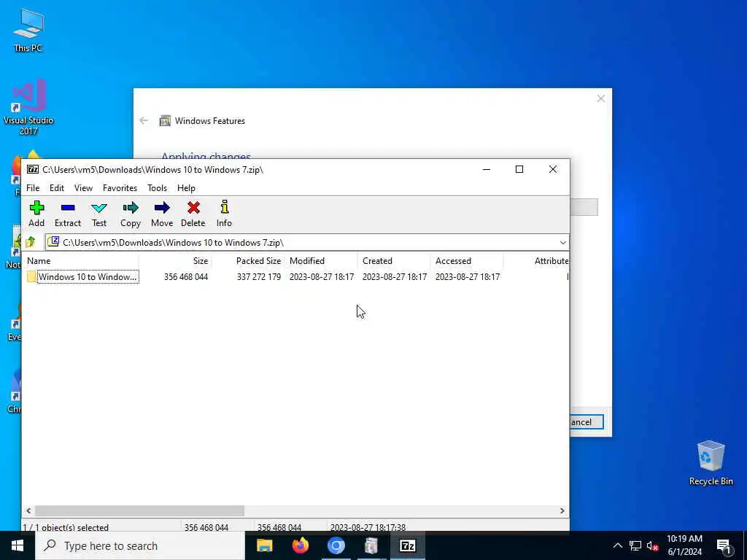The height and width of the screenshot is (560, 747).
Task: Run the Test archive toolbar icon
Action: (x=99, y=208)
